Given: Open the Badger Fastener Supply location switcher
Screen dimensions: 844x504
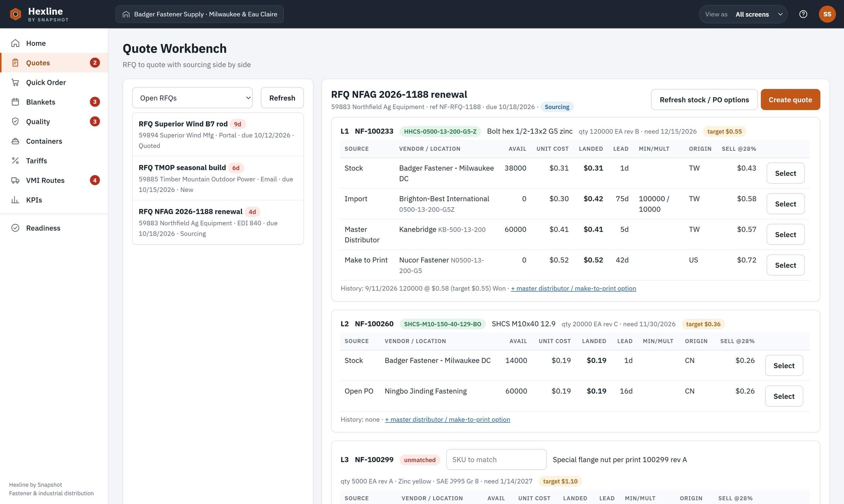Looking at the screenshot, I should (200, 14).
